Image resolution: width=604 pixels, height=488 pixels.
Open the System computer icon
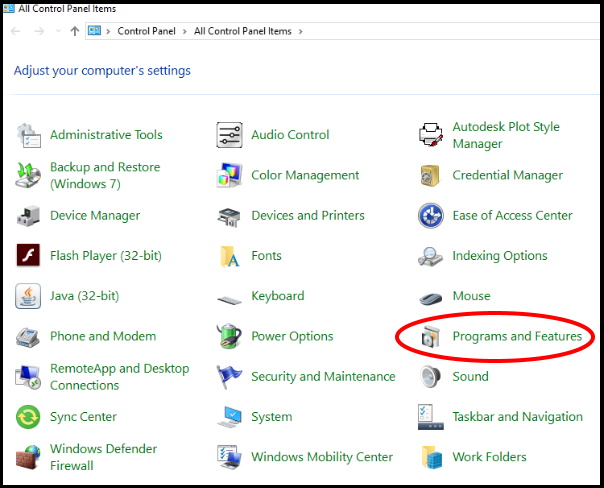[229, 418]
